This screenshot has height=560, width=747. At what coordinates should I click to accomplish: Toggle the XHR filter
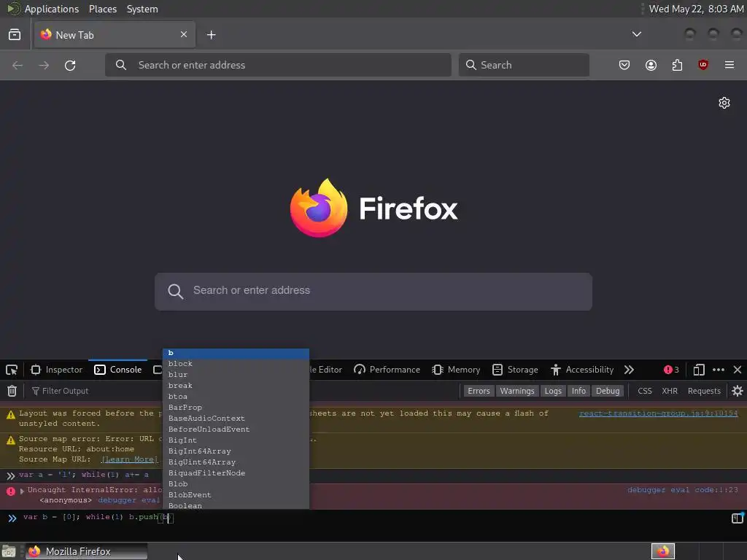670,391
